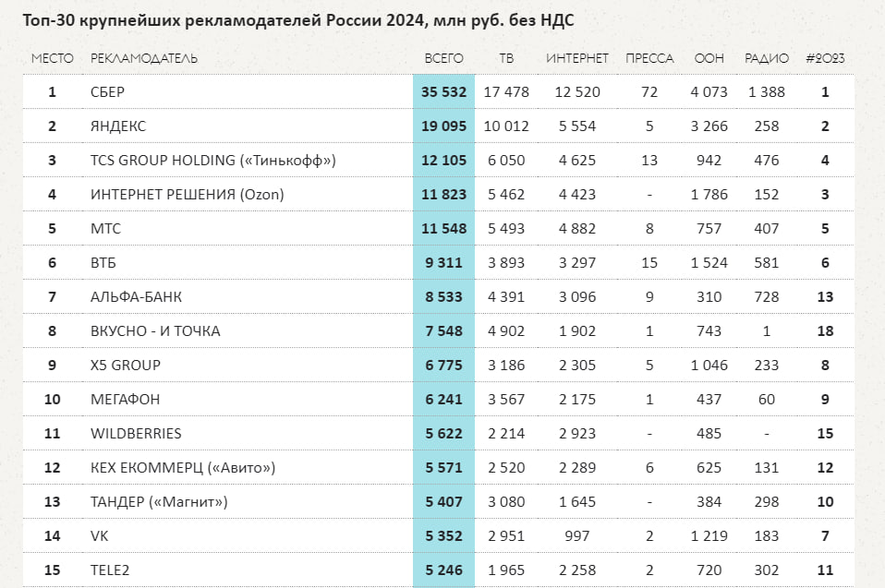Select the ИНТЕРНЕТ column header
This screenshot has width=885, height=588.
(577, 58)
